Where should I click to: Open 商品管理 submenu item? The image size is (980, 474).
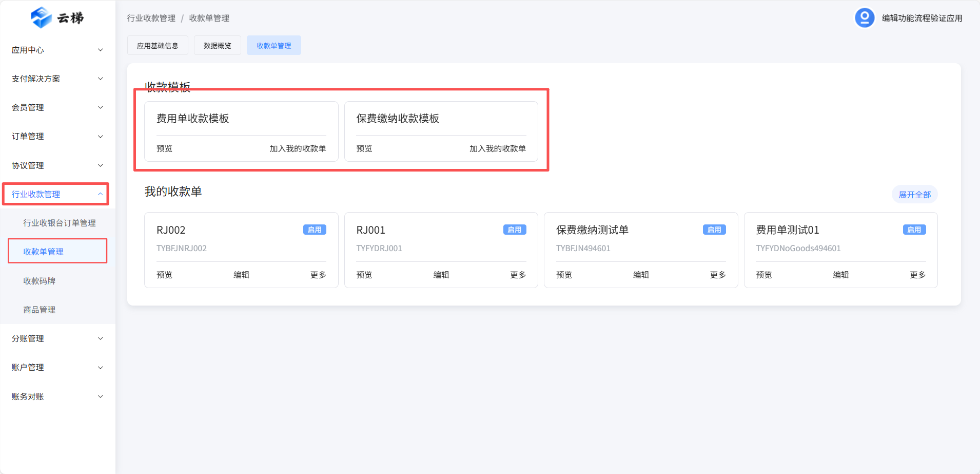[x=40, y=310]
